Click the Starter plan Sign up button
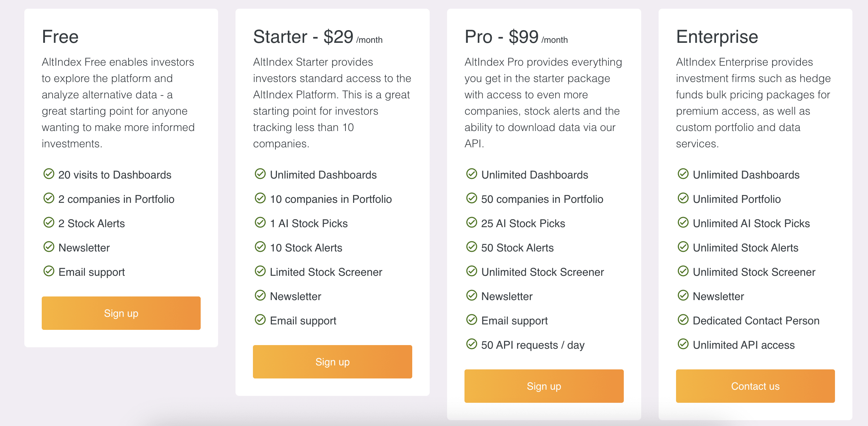Image resolution: width=868 pixels, height=426 pixels. coord(332,361)
